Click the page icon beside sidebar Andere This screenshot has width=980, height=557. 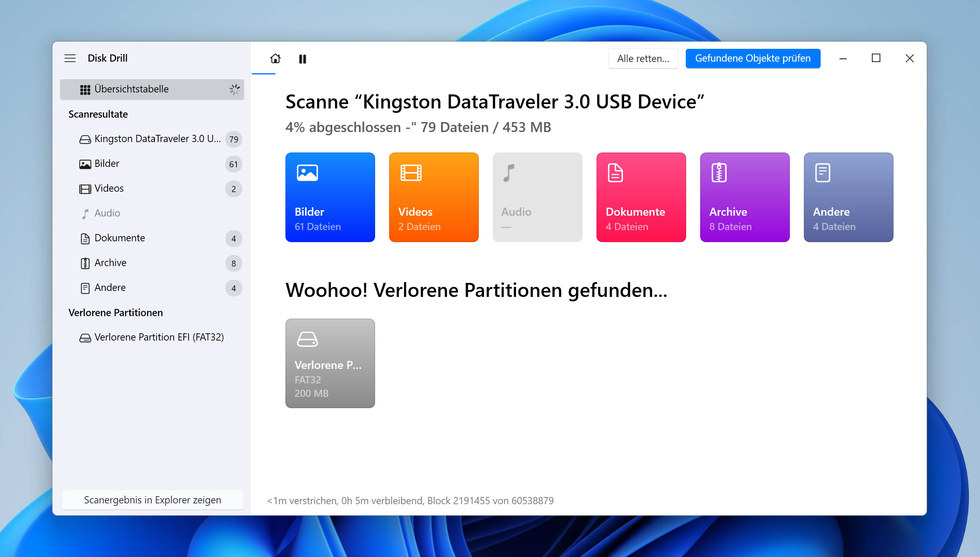pyautogui.click(x=85, y=289)
